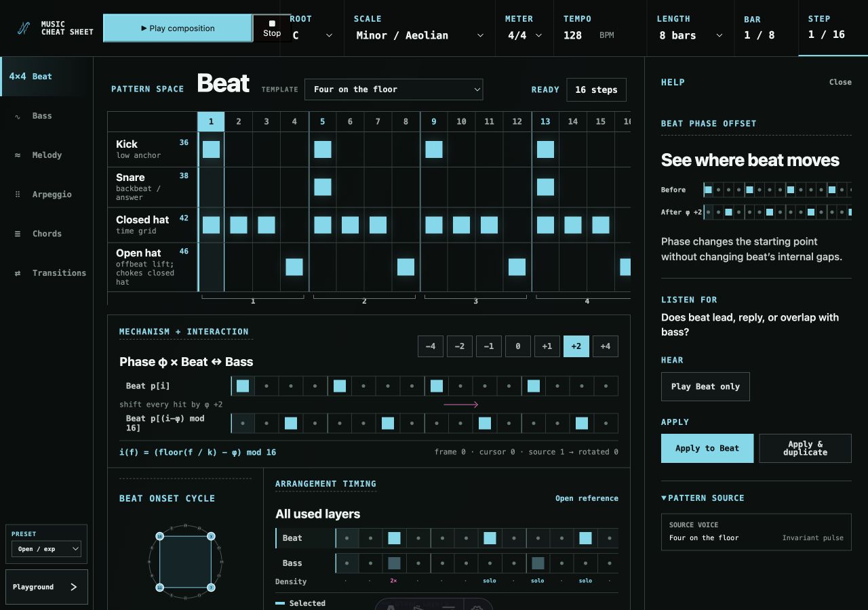Viewport: 868px width, 610px height.
Task: Select the Snare row label
Action: (153, 187)
